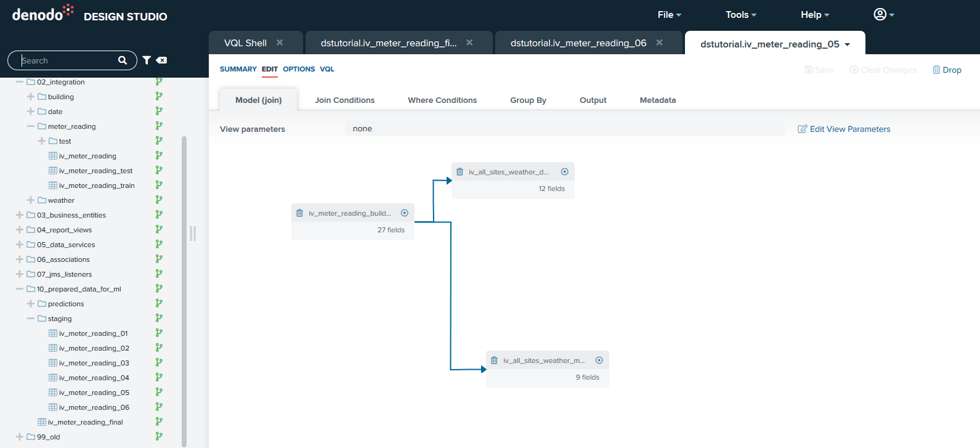The height and width of the screenshot is (448, 980).
Task: Open the Metadata tab
Action: (658, 100)
